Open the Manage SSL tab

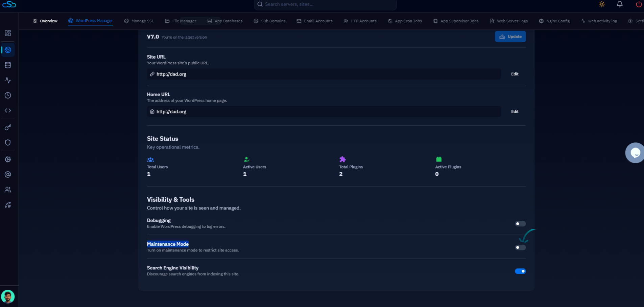(x=139, y=21)
